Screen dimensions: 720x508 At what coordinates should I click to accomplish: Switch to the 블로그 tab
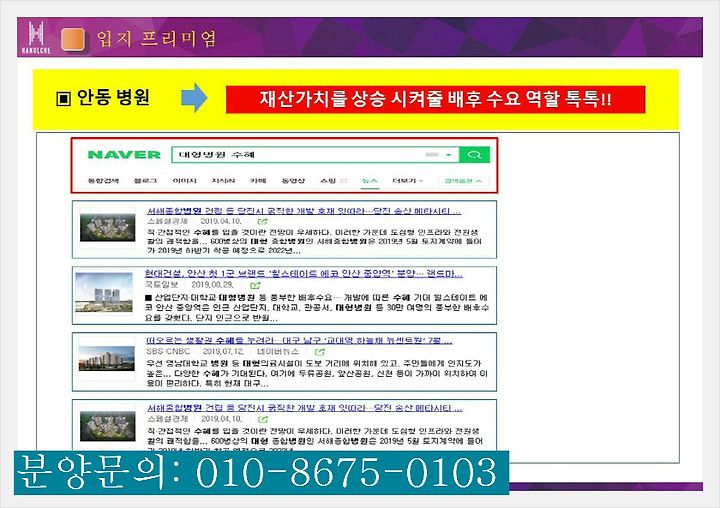(145, 181)
